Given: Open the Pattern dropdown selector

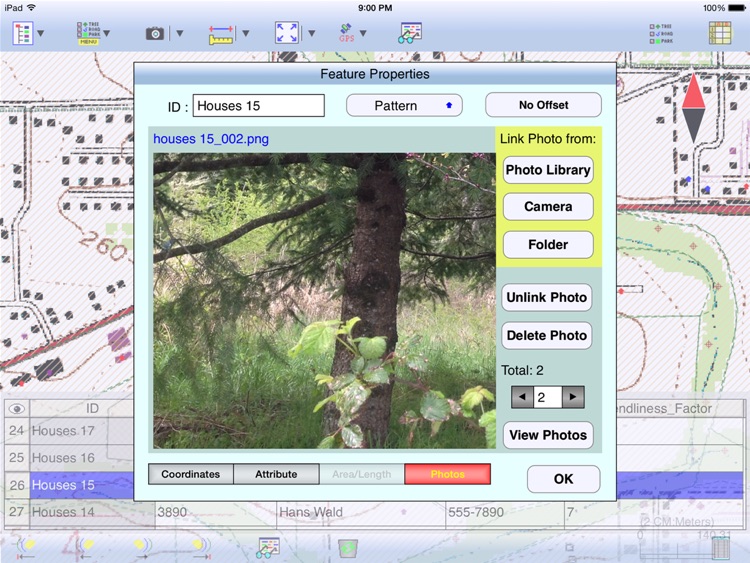Looking at the screenshot, I should point(404,105).
